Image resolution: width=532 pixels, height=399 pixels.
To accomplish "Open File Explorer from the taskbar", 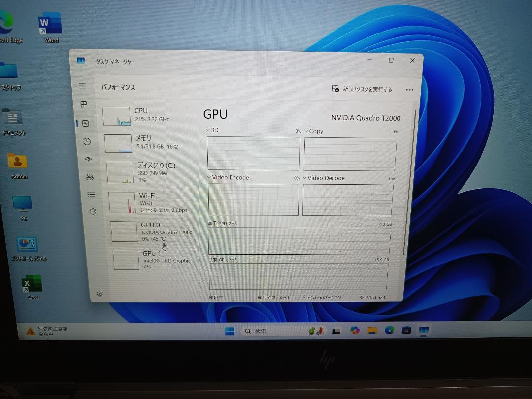I will pyautogui.click(x=372, y=331).
